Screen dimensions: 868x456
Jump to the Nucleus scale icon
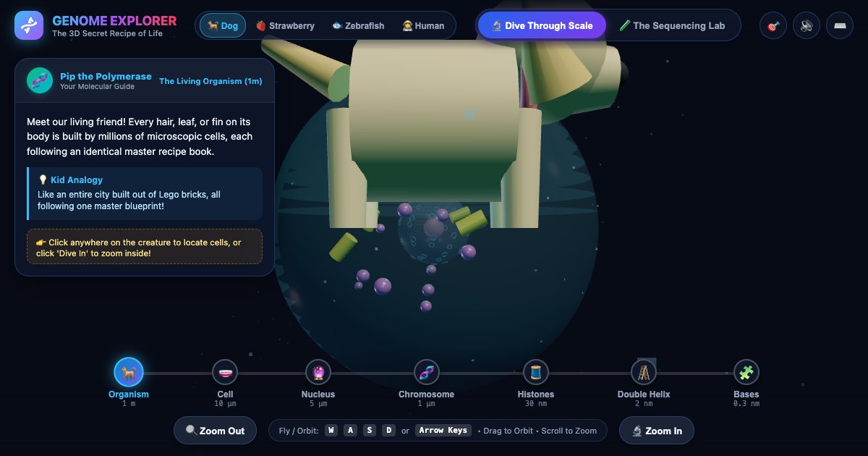pos(318,373)
